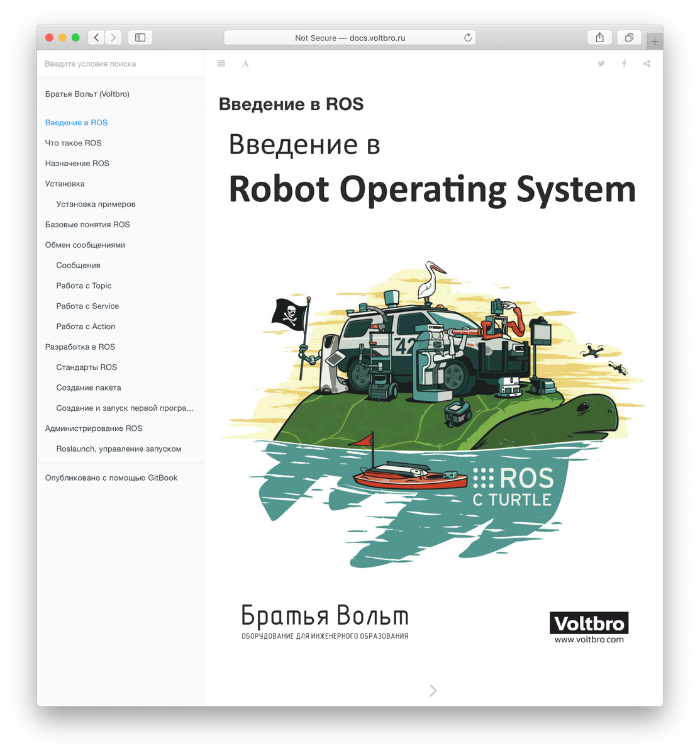
Task: Open 'Стандарты ROS' subsection
Action: coord(120,367)
